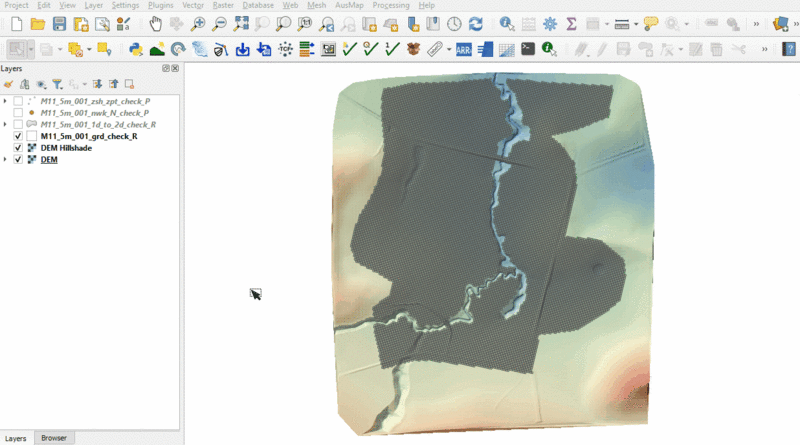This screenshot has height=445, width=800.
Task: Click the Save Project disk icon
Action: pos(59,23)
